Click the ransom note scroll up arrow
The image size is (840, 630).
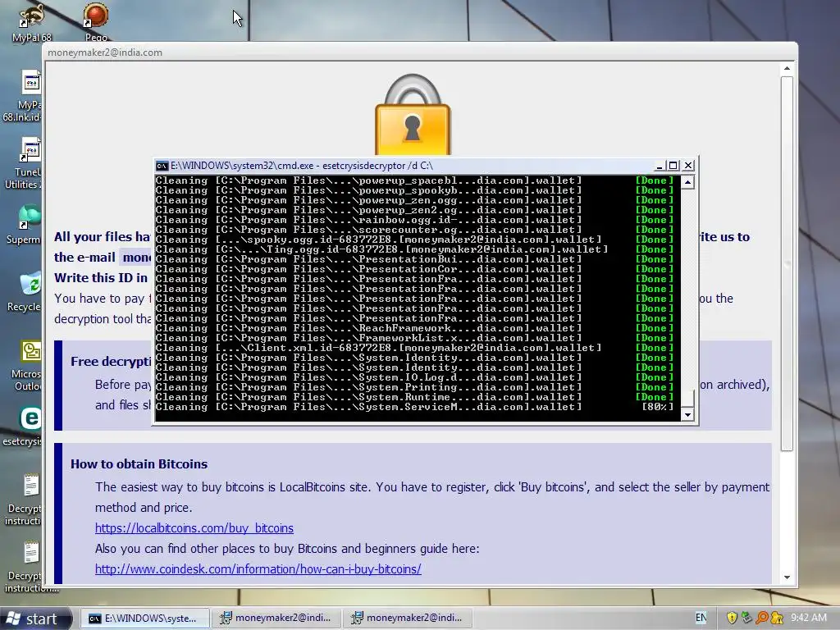pos(787,69)
